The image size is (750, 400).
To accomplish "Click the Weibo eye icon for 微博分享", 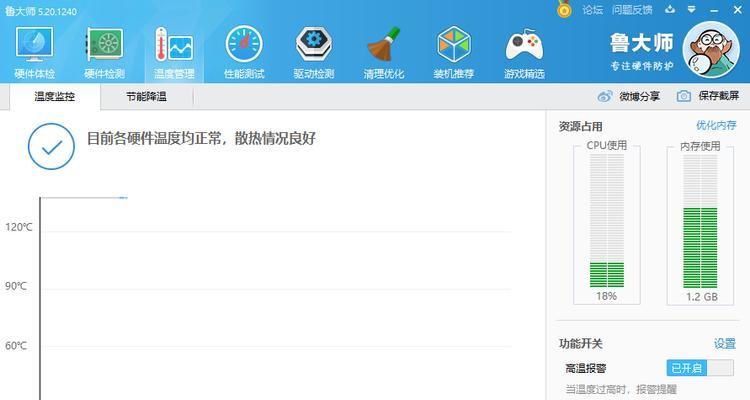I will [605, 96].
